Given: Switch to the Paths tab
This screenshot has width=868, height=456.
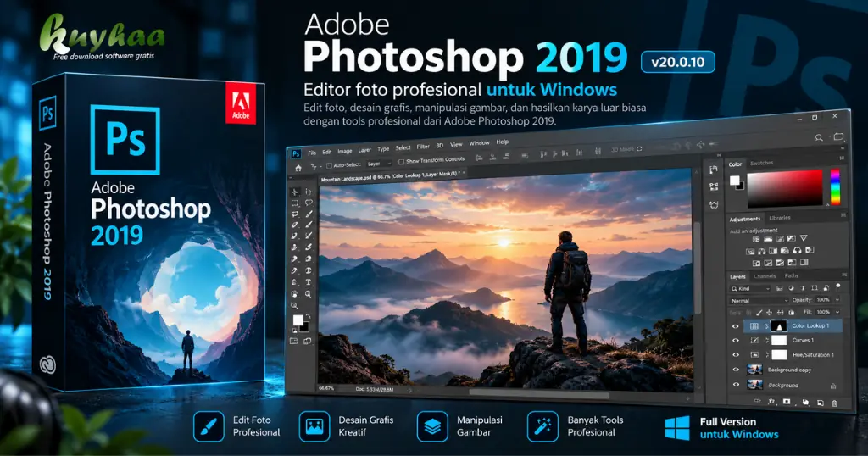Looking at the screenshot, I should pyautogui.click(x=792, y=275).
